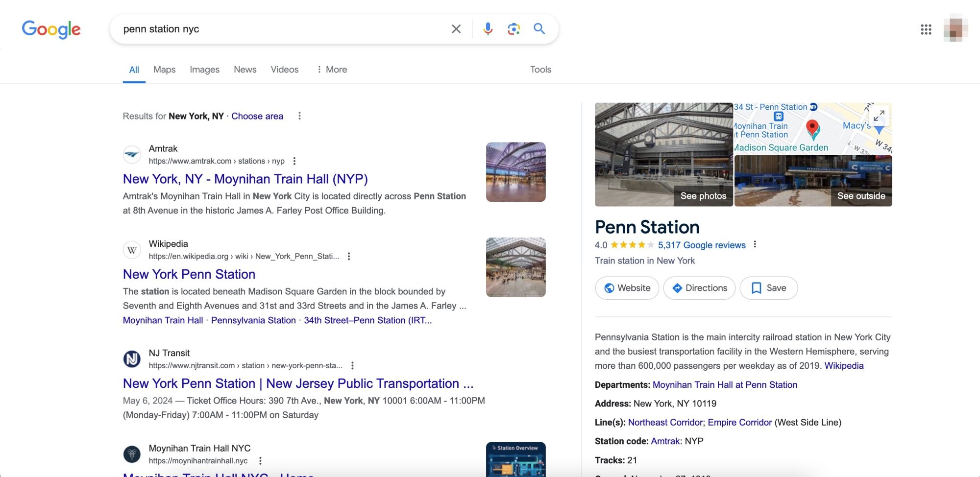Open the knowledge panel three-dot menu

click(x=755, y=244)
